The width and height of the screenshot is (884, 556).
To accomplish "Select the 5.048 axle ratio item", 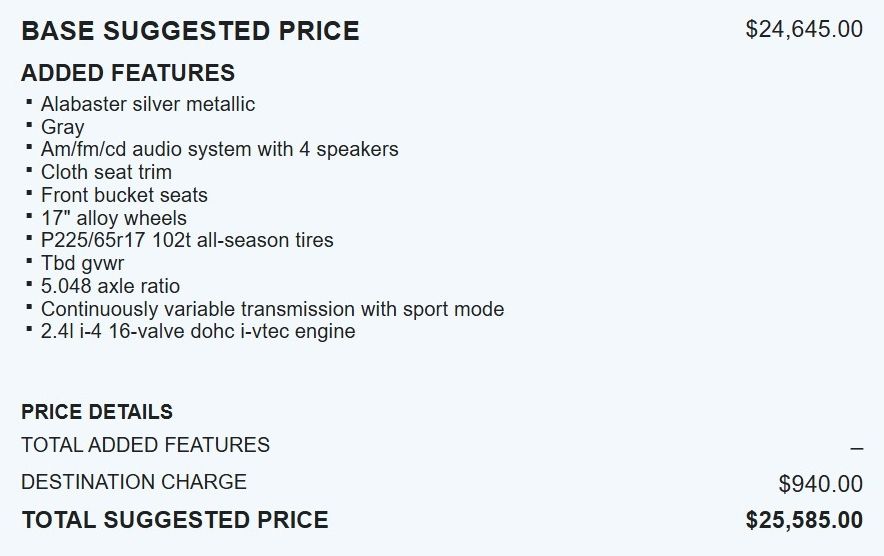I will (x=110, y=286).
